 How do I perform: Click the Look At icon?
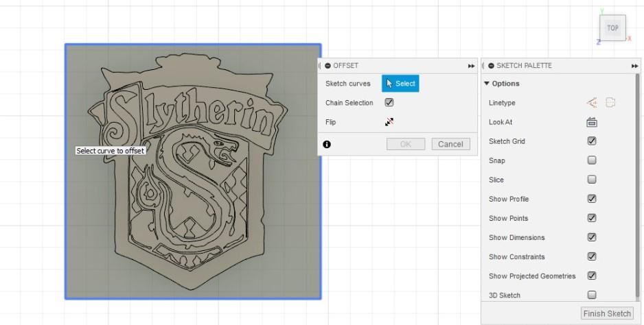(592, 122)
